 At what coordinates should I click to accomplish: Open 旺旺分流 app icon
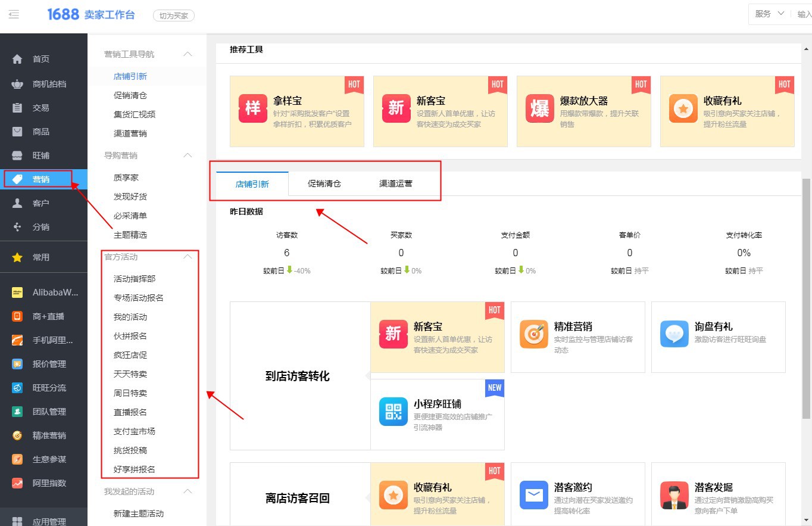point(17,388)
